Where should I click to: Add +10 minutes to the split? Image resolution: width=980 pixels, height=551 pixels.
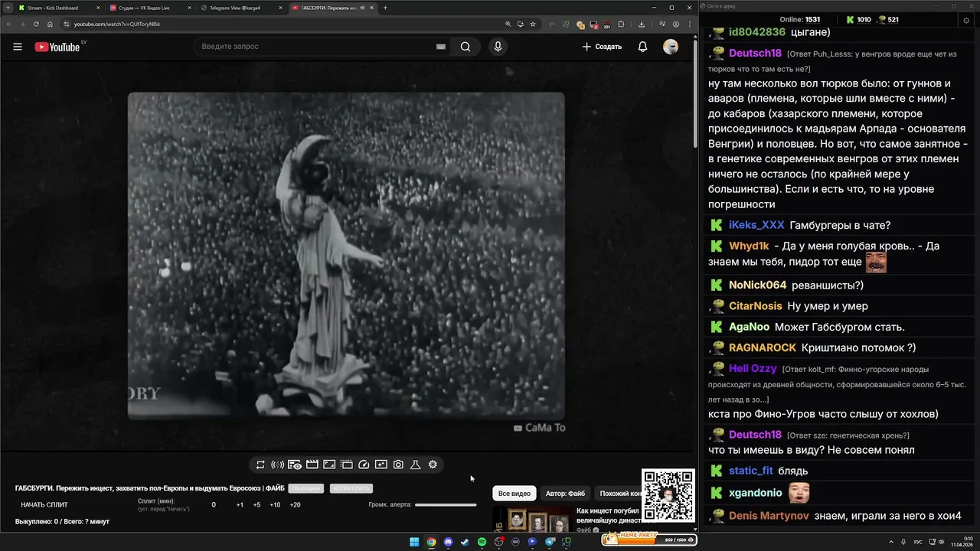(x=275, y=505)
